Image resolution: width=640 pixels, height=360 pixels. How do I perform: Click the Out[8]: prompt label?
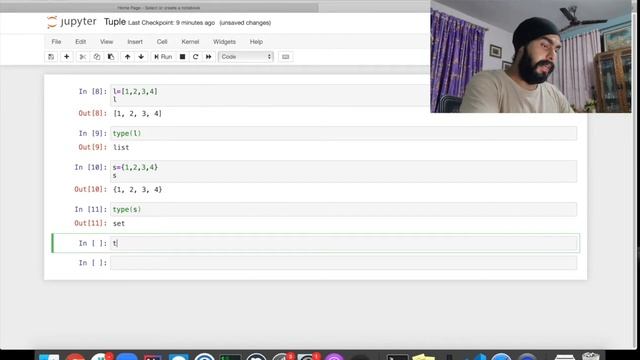coord(93,113)
